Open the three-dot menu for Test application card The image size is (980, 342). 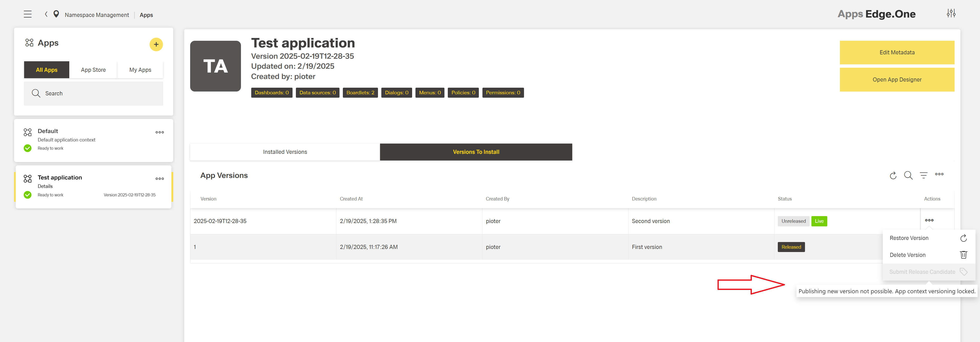click(159, 179)
